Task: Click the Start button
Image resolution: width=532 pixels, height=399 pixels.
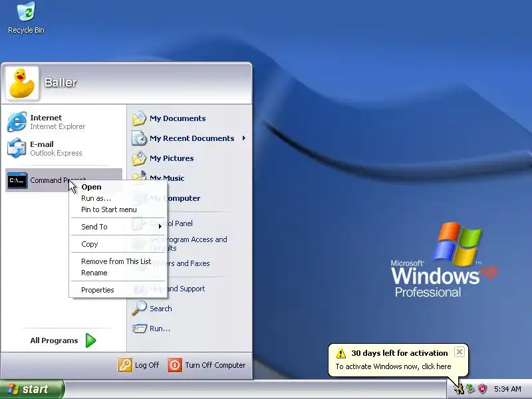Action: [x=32, y=389]
